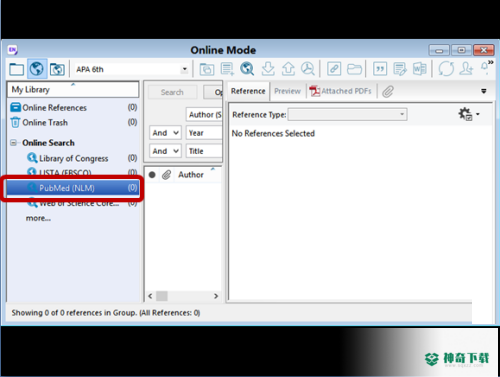Open the Title search field dropdown
500x377 pixels.
pyautogui.click(x=204, y=151)
